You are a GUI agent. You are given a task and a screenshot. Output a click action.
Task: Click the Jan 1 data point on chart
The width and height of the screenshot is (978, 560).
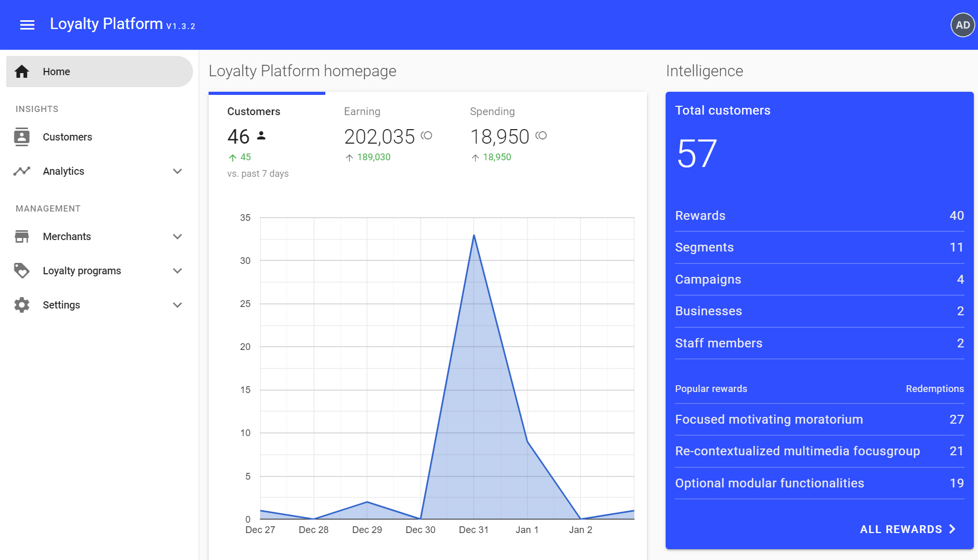[x=527, y=441]
